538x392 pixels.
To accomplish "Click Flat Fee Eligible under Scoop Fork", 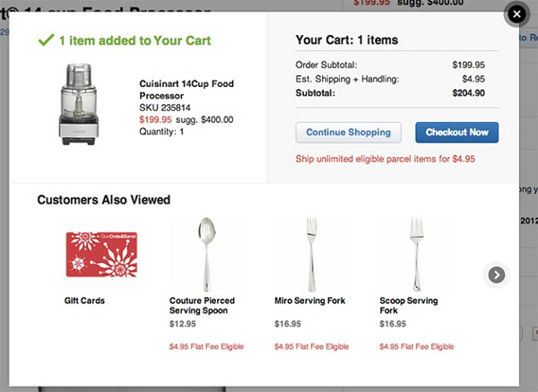I will tap(416, 346).
